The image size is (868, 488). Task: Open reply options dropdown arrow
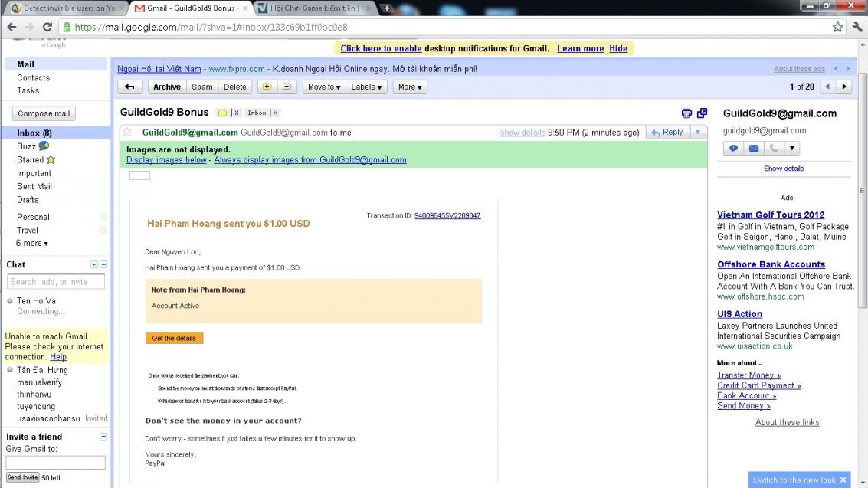click(x=698, y=133)
